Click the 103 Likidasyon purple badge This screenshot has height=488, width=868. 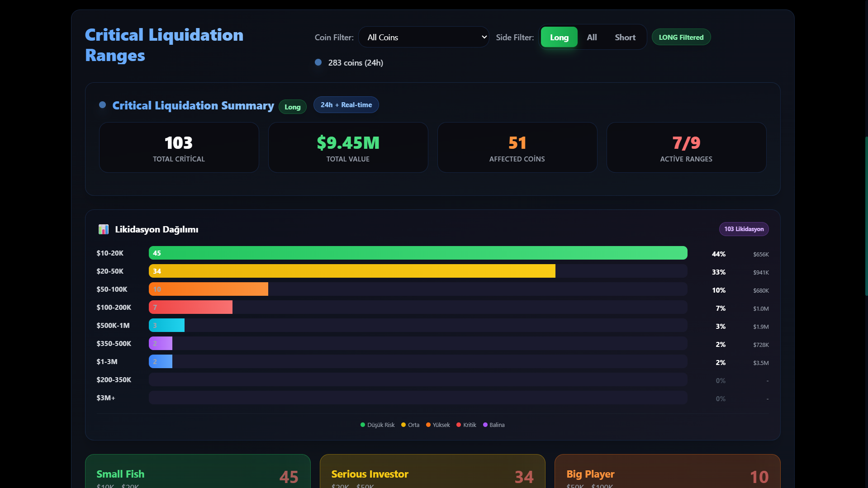[x=744, y=229]
